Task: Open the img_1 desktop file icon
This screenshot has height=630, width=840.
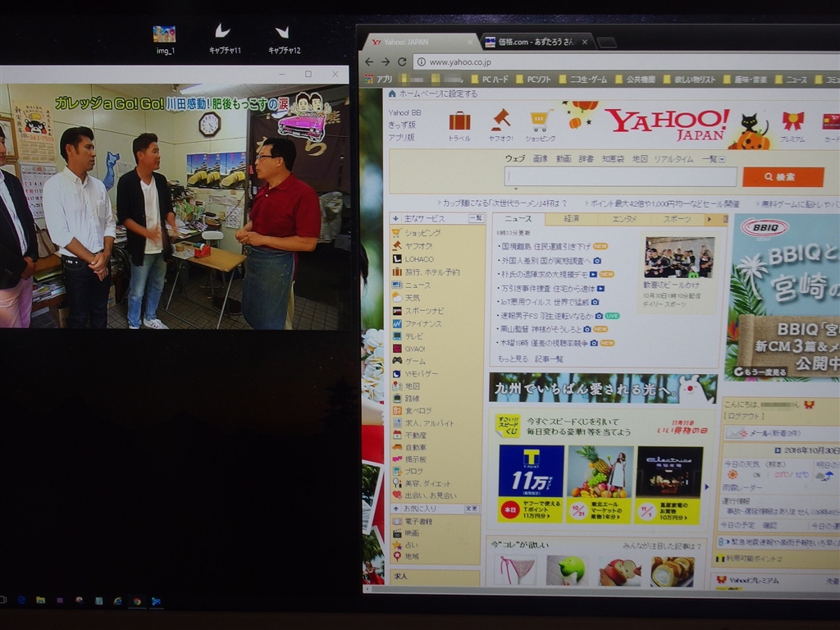Action: (164, 39)
